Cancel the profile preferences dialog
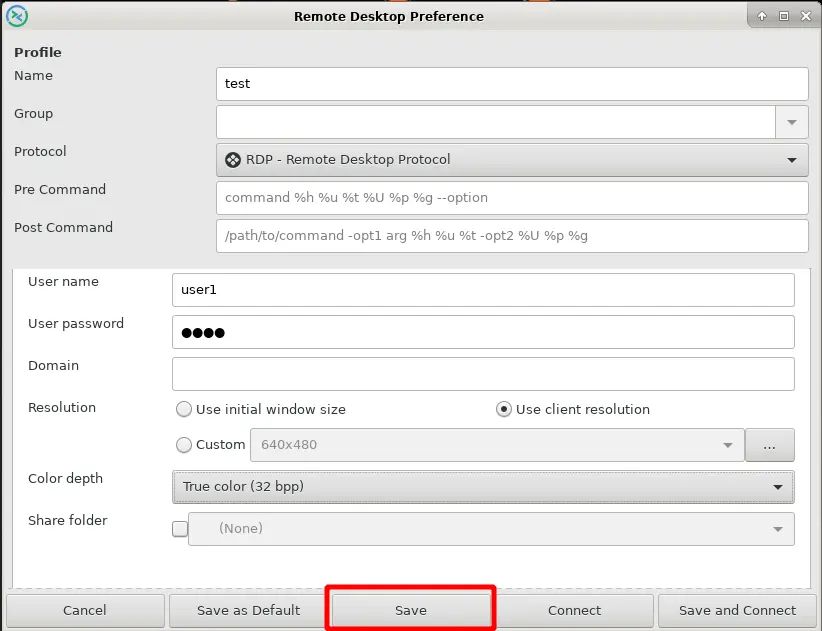822x631 pixels. [x=85, y=610]
